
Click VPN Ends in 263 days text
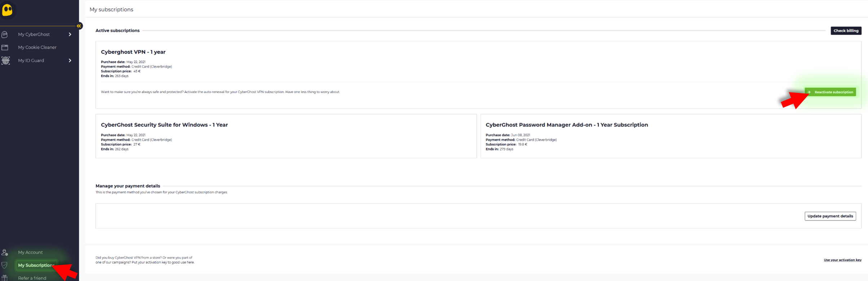click(115, 76)
